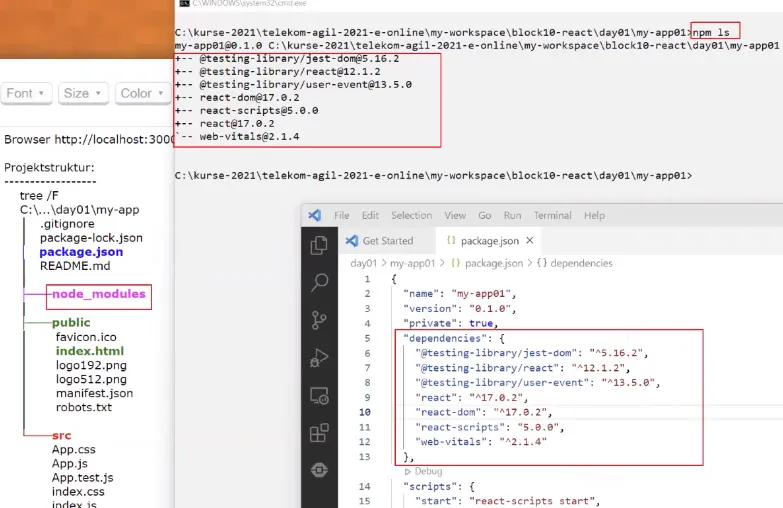Viewport: 783px width, 508px height.
Task: Click favicon.ico in the project structure
Action: (86, 337)
